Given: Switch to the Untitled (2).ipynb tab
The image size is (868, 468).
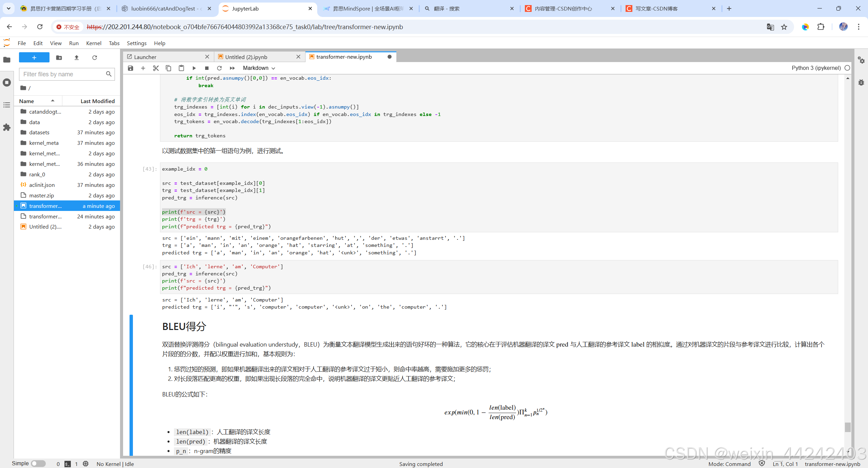Looking at the screenshot, I should [246, 57].
